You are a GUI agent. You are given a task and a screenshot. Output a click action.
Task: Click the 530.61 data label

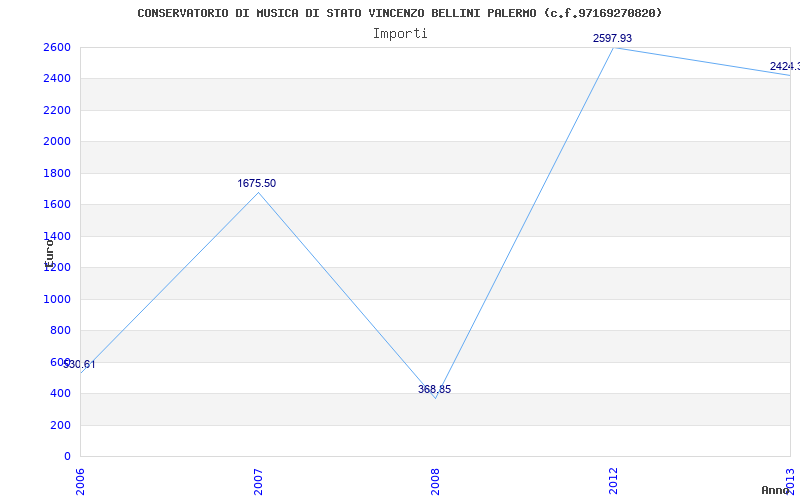coord(79,364)
